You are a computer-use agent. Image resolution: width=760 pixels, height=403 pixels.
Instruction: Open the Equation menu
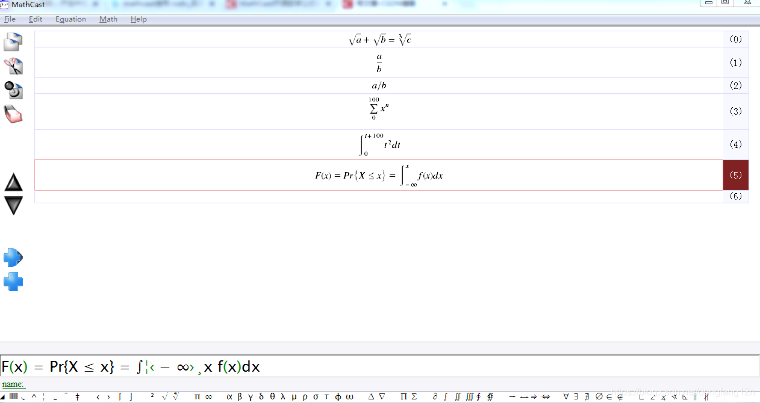point(71,19)
